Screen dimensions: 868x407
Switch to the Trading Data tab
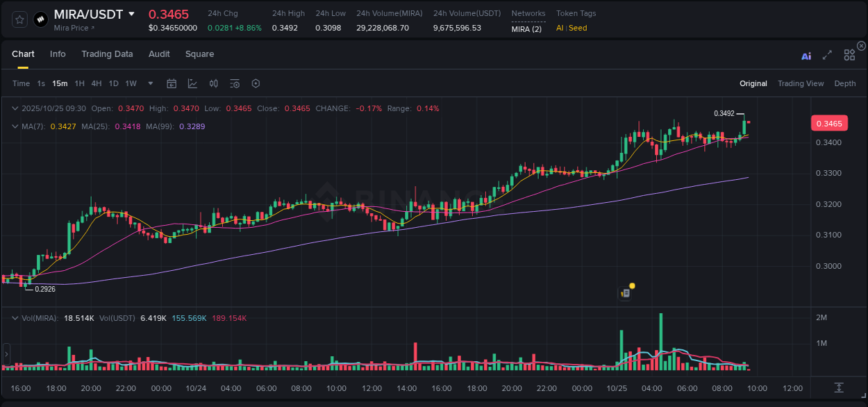(107, 53)
